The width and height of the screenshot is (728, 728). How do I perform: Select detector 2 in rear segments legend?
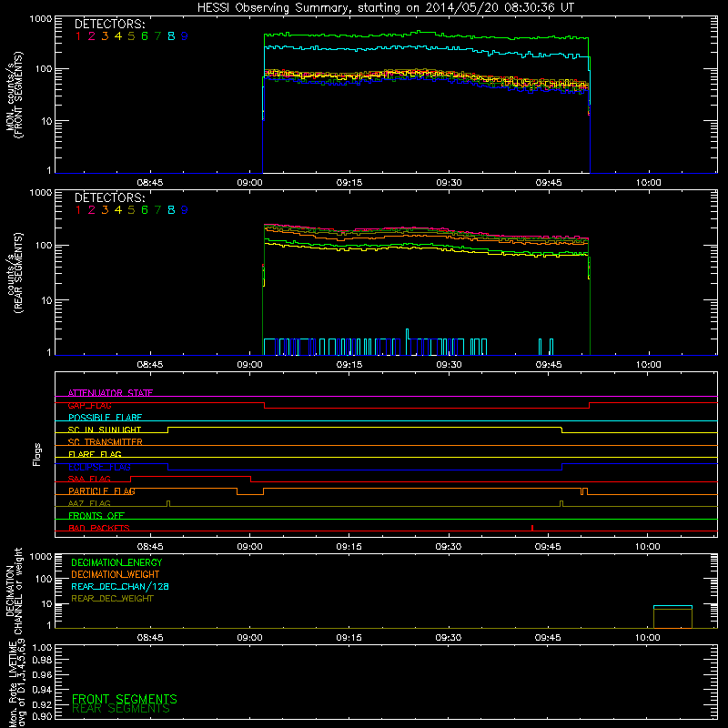point(92,210)
